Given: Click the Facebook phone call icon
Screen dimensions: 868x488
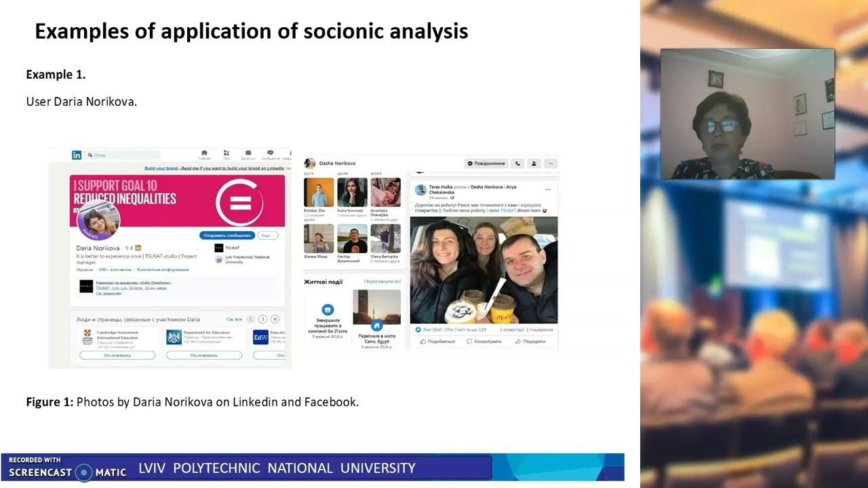Looking at the screenshot, I should [518, 163].
